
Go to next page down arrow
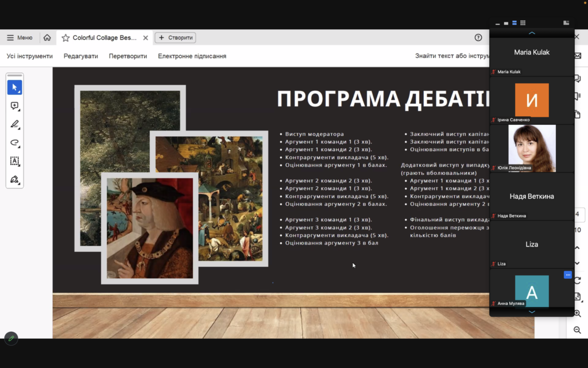tap(578, 263)
